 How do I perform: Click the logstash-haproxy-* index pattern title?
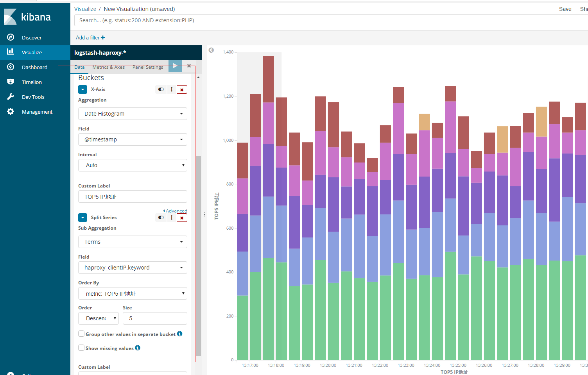point(100,52)
